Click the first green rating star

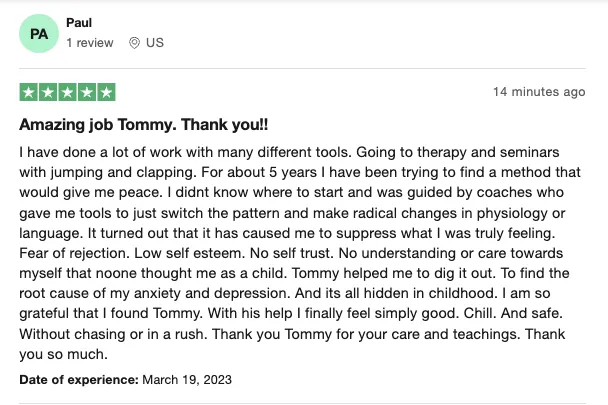(x=29, y=93)
